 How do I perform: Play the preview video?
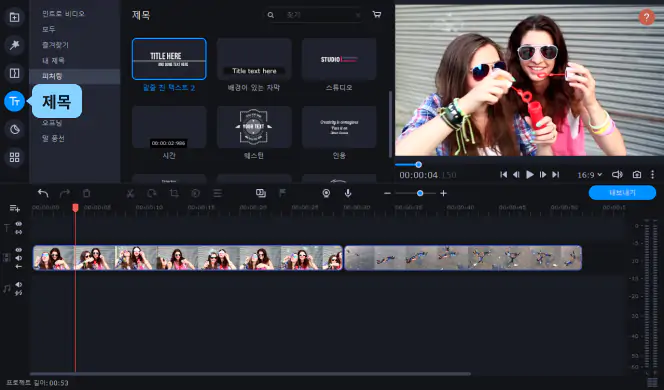click(529, 174)
